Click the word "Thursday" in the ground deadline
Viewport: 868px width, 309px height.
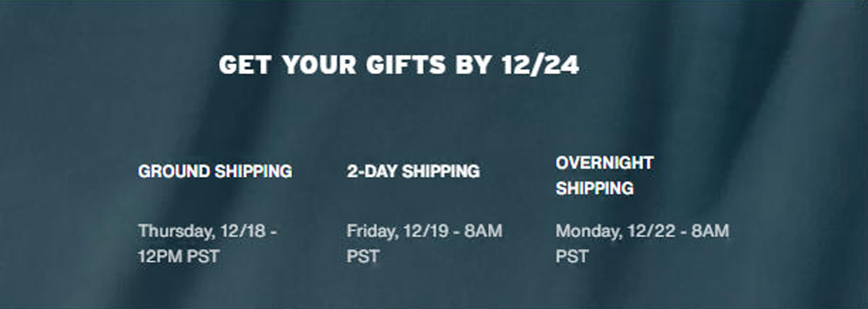pos(175,231)
